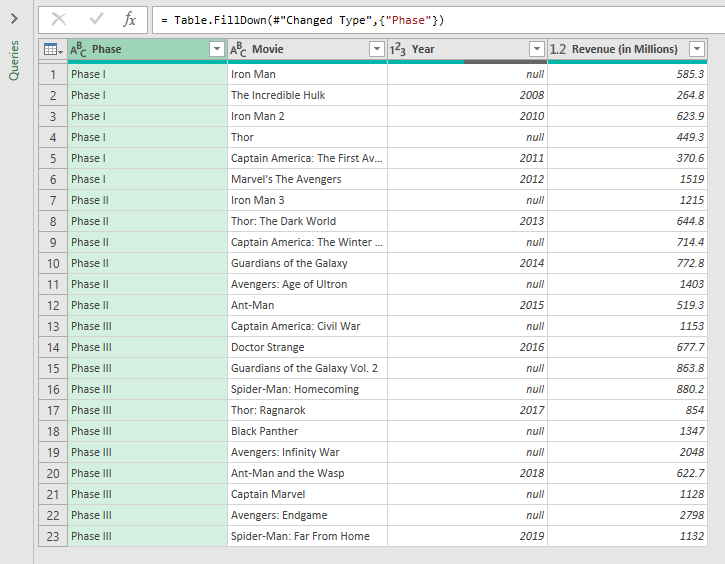This screenshot has width=725, height=564.
Task: Click Thor: The Dark World cell
Action: [307, 221]
